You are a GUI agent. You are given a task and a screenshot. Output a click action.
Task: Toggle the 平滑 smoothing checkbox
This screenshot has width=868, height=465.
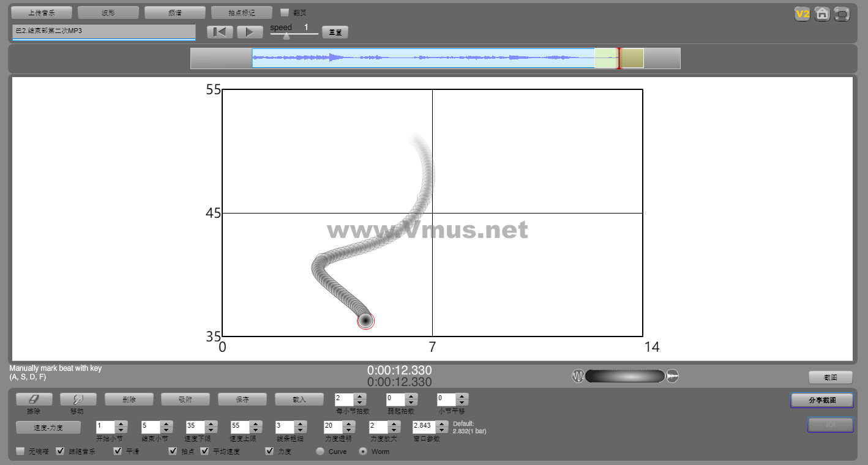click(x=118, y=452)
